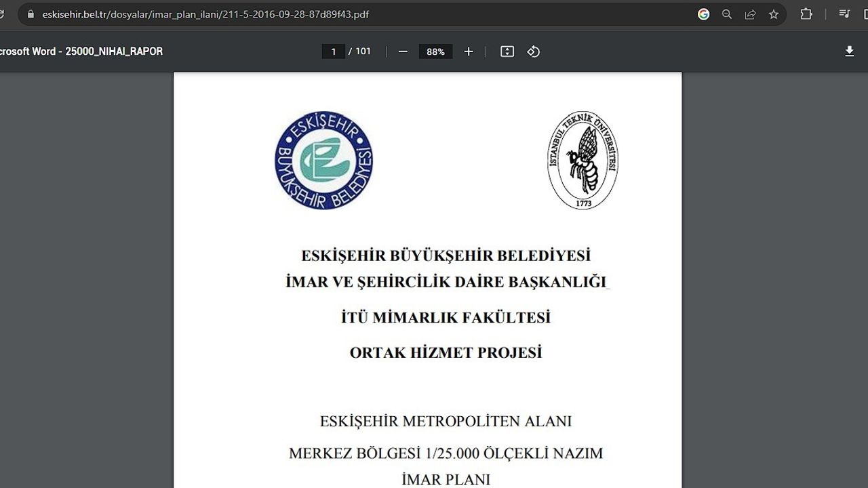Image resolution: width=868 pixels, height=488 pixels.
Task: Click the İTÜ MİMARLIK FAKÜLTESİ heading text
Action: pyautogui.click(x=446, y=317)
